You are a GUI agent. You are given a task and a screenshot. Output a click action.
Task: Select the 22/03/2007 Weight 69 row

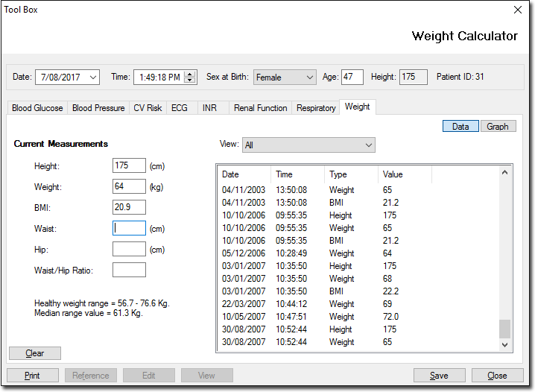point(358,303)
